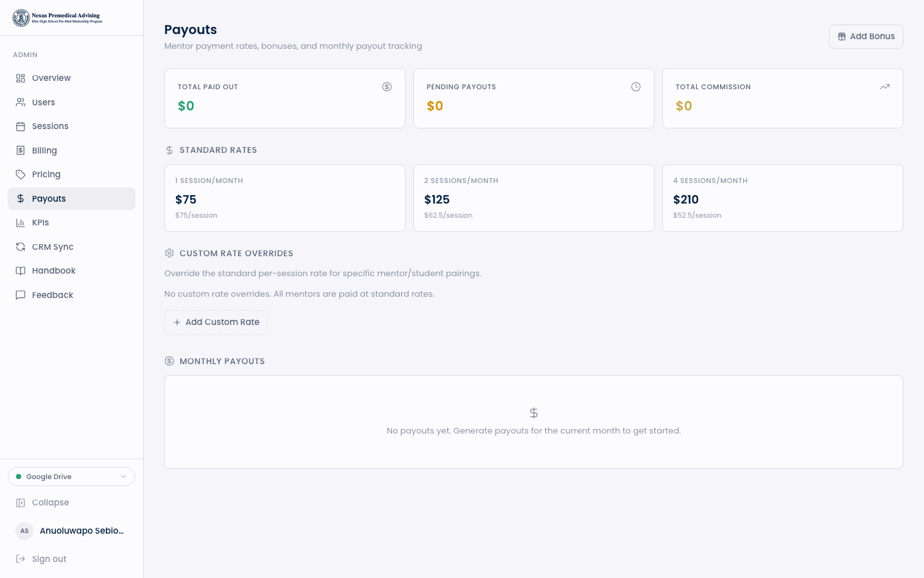Image resolution: width=924 pixels, height=578 pixels.
Task: Click the Nexus Premedical Advising logo
Action: [x=57, y=18]
